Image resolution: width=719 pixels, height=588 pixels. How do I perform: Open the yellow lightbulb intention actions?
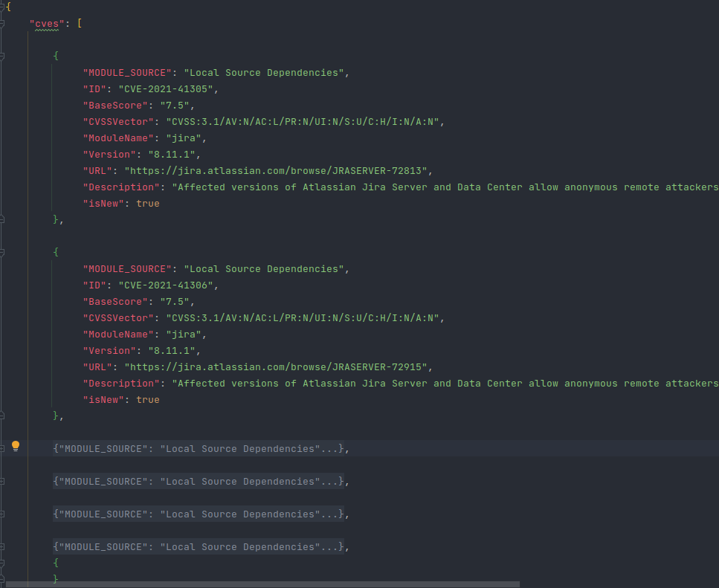pos(16,446)
